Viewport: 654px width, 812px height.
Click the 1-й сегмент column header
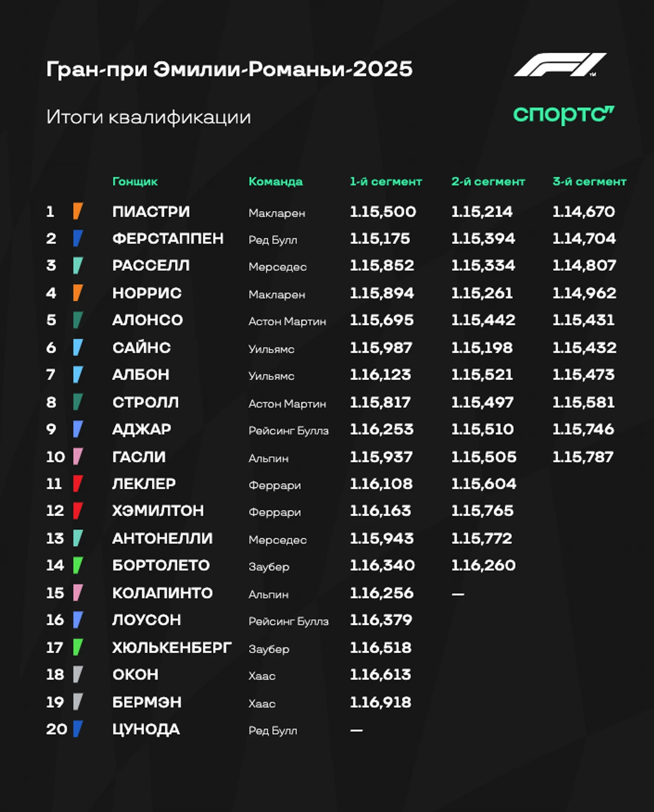[386, 181]
